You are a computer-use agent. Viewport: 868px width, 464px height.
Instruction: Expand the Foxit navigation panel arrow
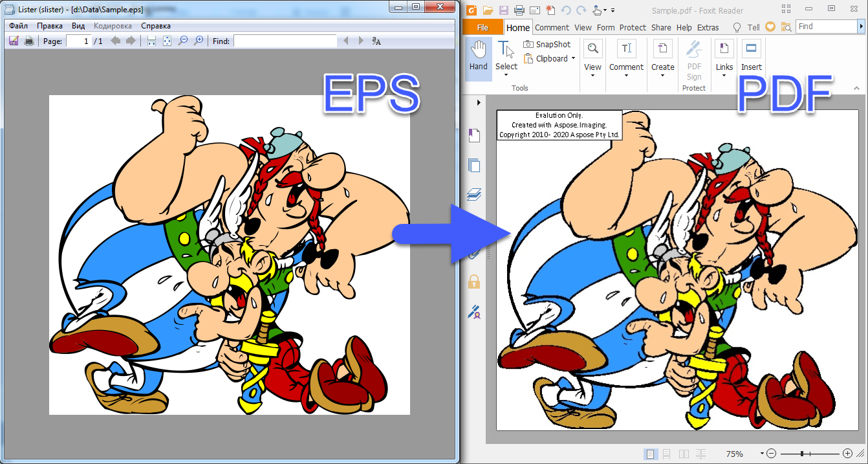click(x=479, y=102)
